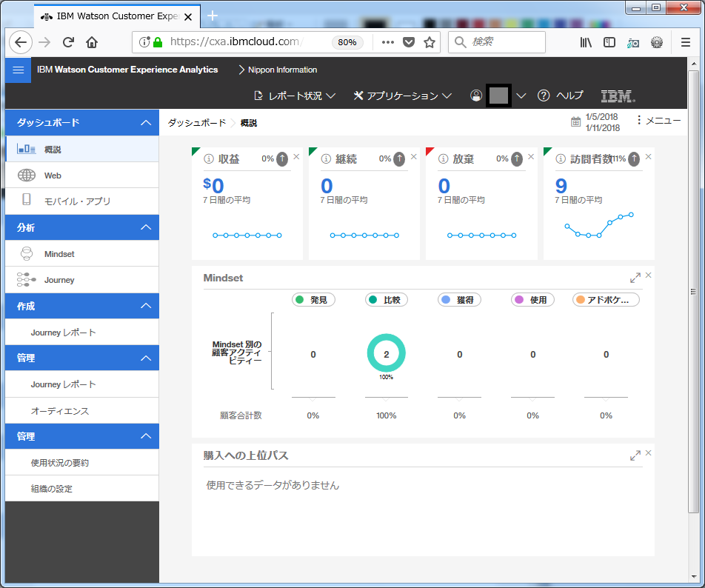Toggle the Firefox sidebar icon
Viewport: 705px width, 588px height.
(609, 42)
